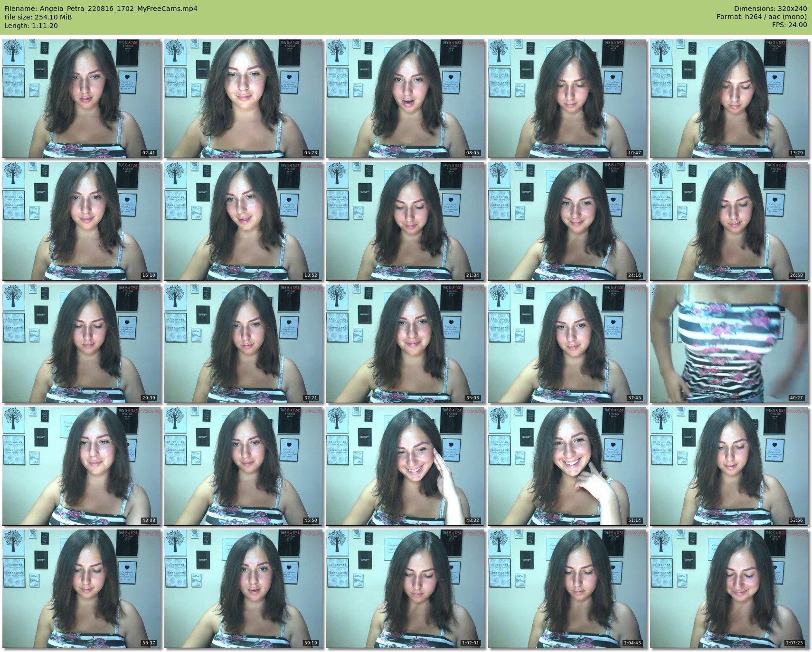Click the final frame at 1:07:25
The height and width of the screenshot is (652, 812).
[x=729, y=588]
